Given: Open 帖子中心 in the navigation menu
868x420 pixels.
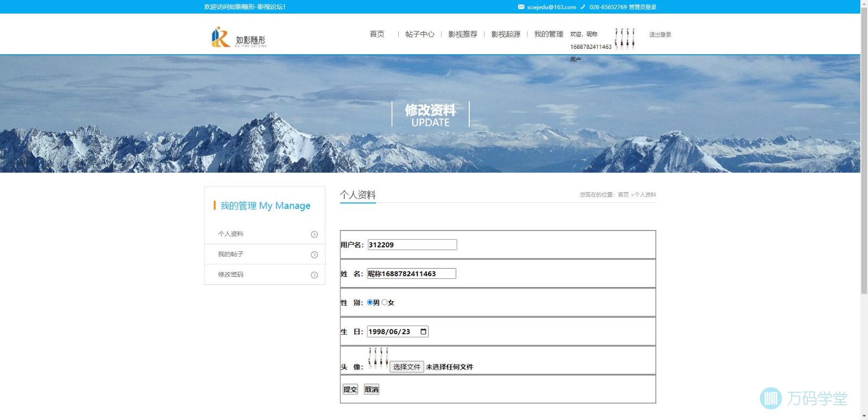Looking at the screenshot, I should click(x=419, y=34).
